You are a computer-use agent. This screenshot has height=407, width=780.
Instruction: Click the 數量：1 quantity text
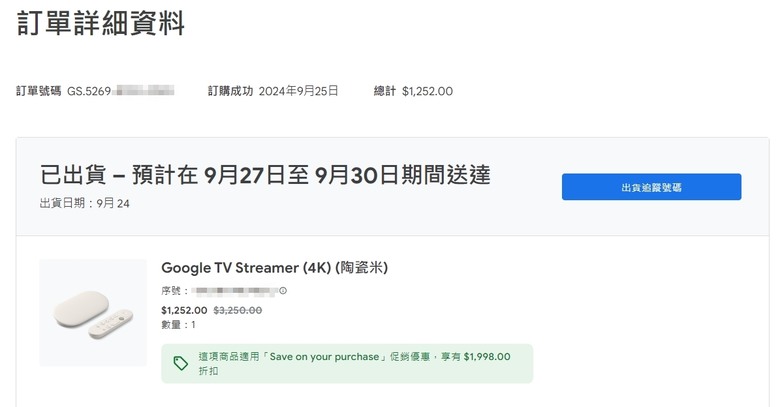pos(178,325)
